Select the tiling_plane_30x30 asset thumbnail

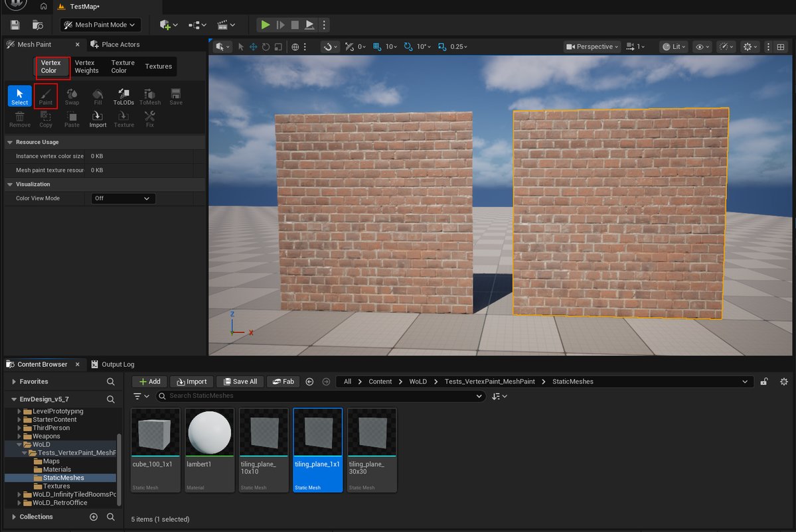point(371,431)
